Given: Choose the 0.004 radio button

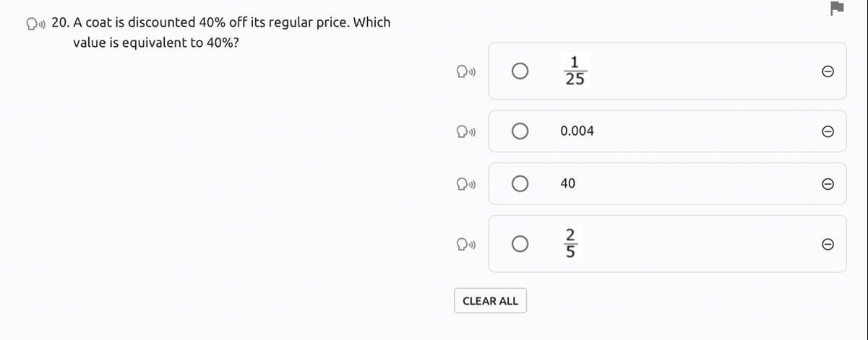Looking at the screenshot, I should pyautogui.click(x=520, y=131).
